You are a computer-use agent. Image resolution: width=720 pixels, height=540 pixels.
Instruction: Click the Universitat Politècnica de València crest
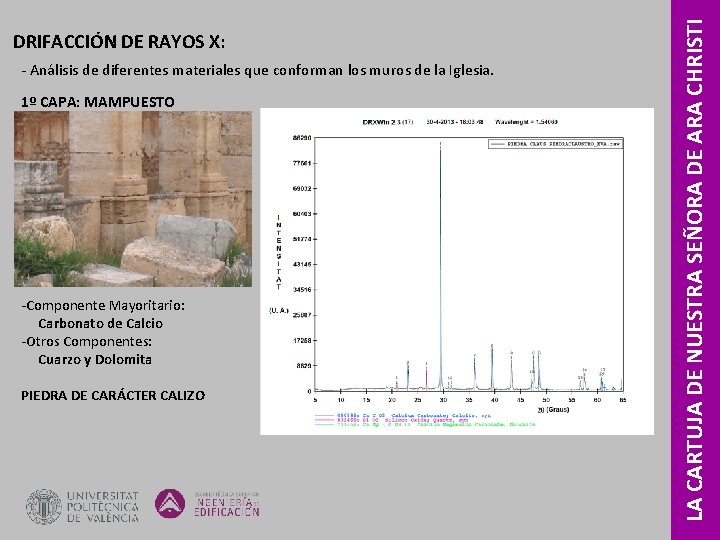click(44, 506)
